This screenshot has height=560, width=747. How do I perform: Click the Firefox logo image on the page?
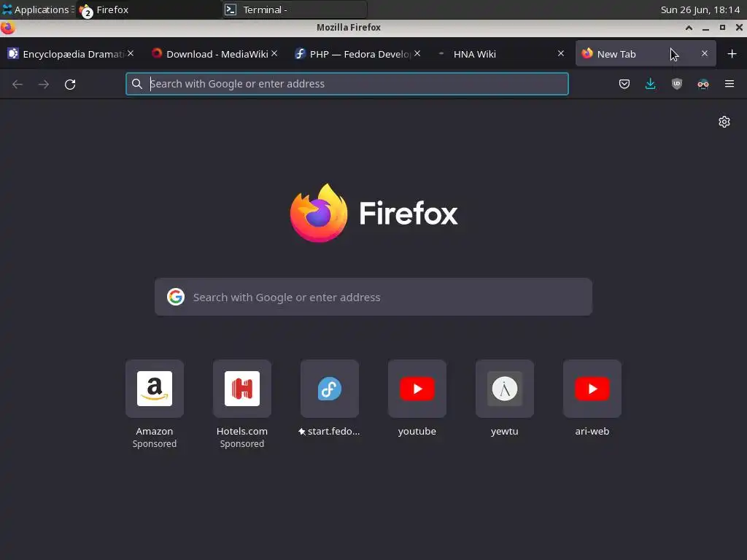pyautogui.click(x=319, y=213)
